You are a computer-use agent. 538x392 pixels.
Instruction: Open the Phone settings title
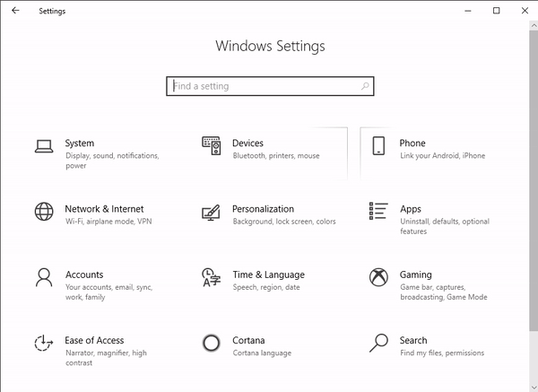[x=412, y=143]
